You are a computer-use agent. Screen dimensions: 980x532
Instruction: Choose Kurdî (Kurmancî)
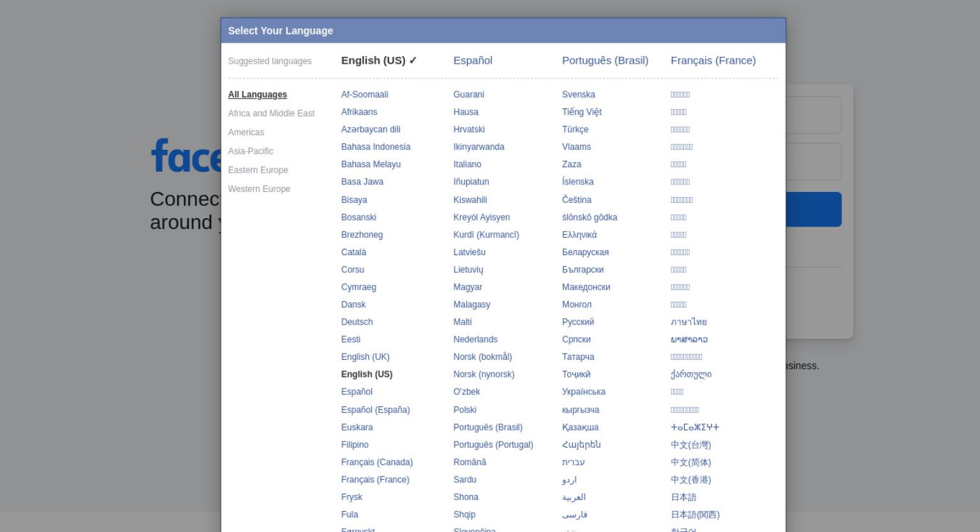(x=486, y=235)
